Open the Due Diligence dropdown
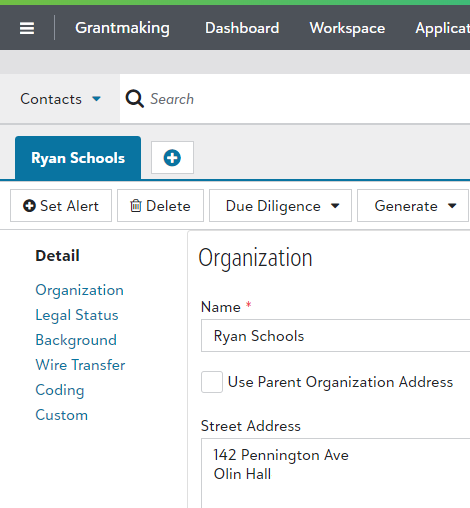This screenshot has width=470, height=508. pos(280,206)
